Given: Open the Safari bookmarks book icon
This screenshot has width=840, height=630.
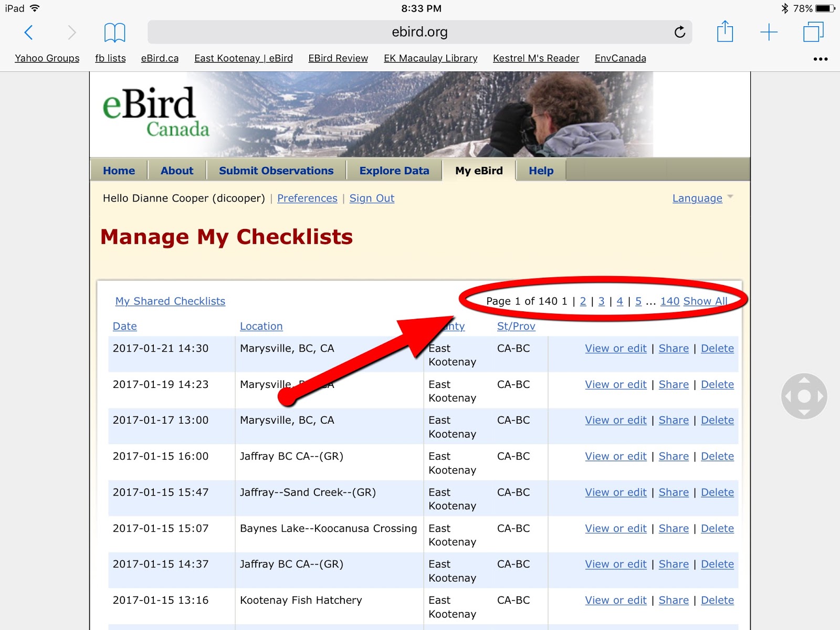Looking at the screenshot, I should click(x=114, y=33).
